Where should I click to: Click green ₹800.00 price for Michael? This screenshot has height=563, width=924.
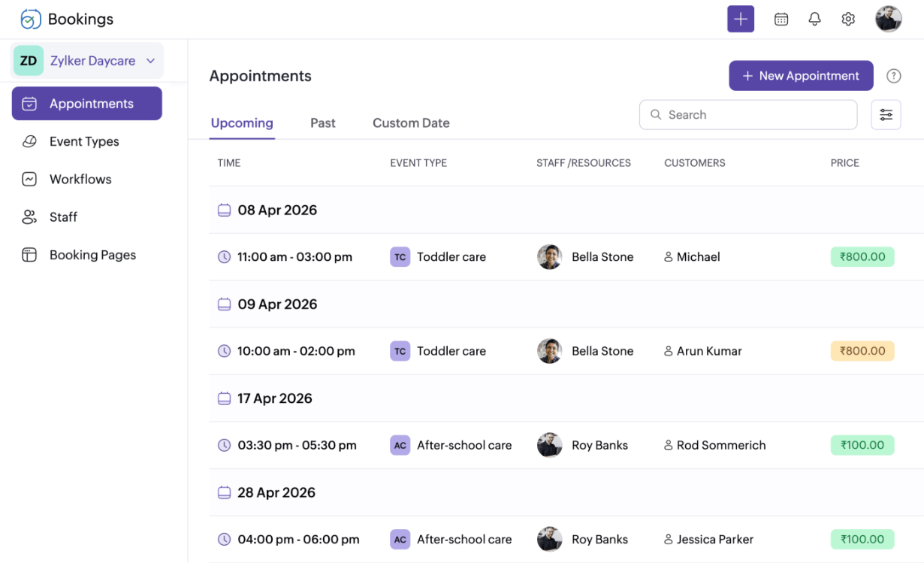pyautogui.click(x=862, y=257)
